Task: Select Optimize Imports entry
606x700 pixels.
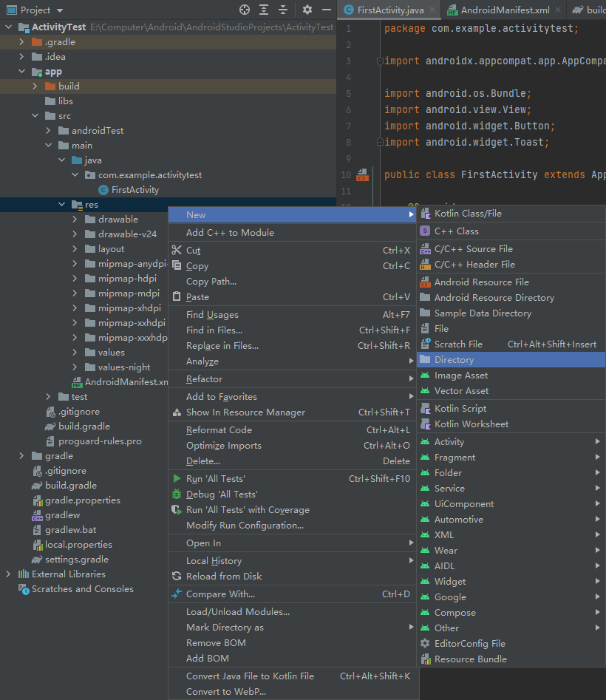Action: click(x=292, y=446)
